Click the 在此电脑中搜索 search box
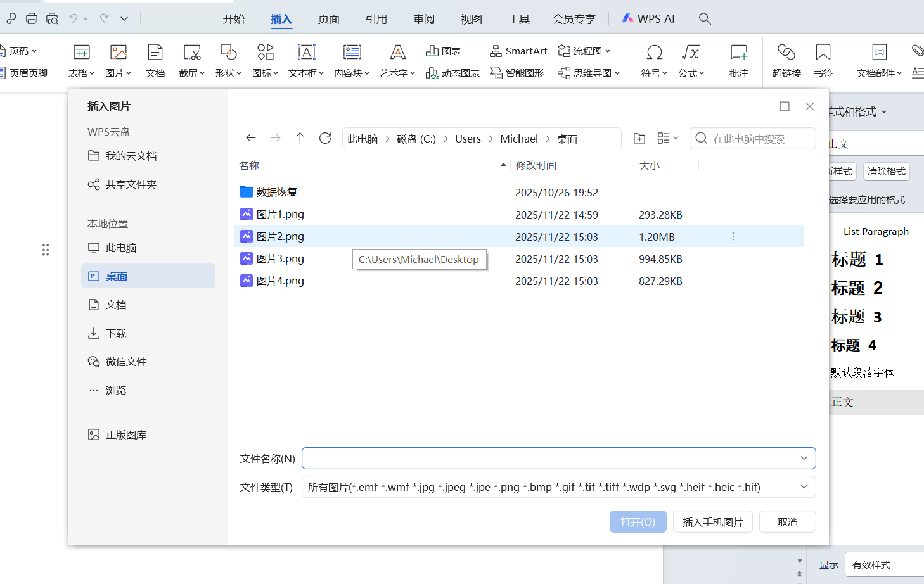 point(752,138)
